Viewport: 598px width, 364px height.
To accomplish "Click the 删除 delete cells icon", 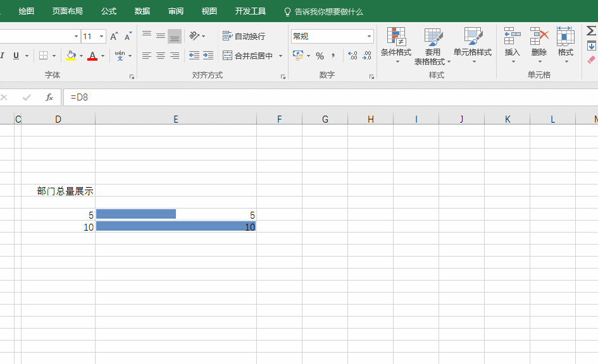I will pyautogui.click(x=539, y=37).
